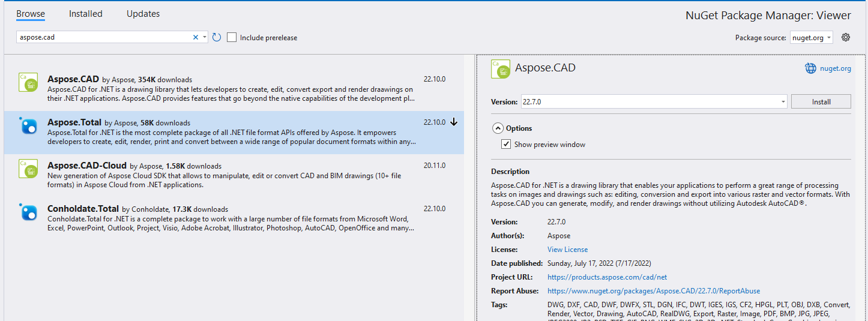Open the products.aspose.com project URL
The image size is (868, 321).
(607, 277)
